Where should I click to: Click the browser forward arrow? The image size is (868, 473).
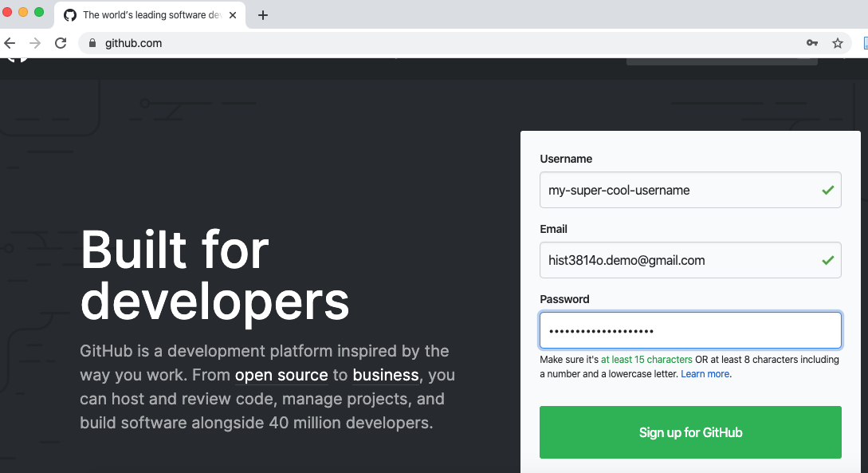pyautogui.click(x=35, y=43)
